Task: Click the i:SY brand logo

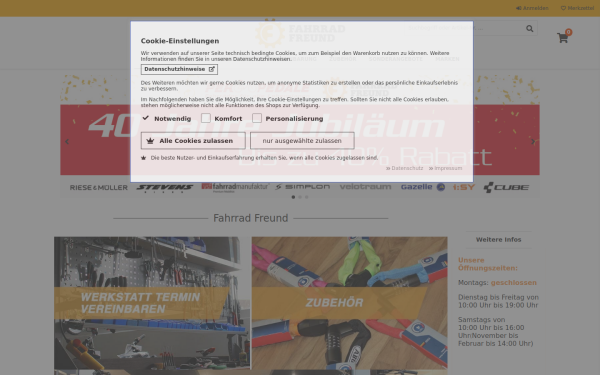Action: 464,187
